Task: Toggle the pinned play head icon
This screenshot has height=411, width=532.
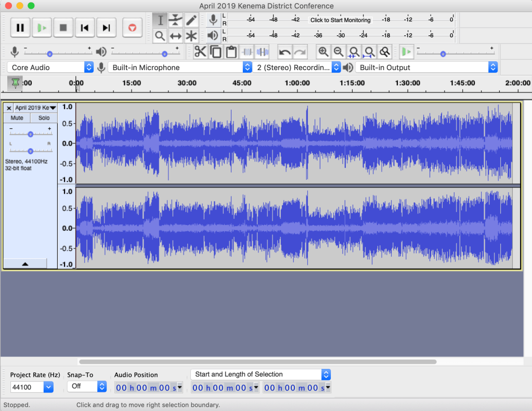Action: click(16, 83)
